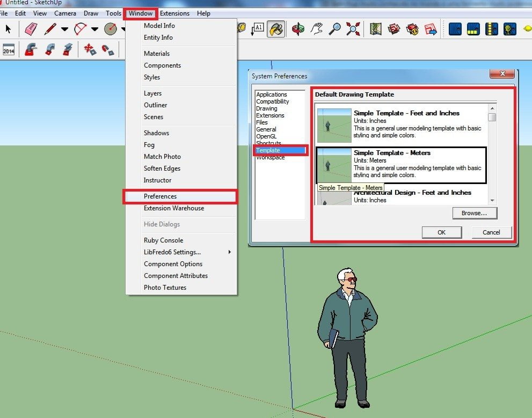Image resolution: width=532 pixels, height=418 pixels.
Task: Activate the Orbit camera tool
Action: coord(298,29)
